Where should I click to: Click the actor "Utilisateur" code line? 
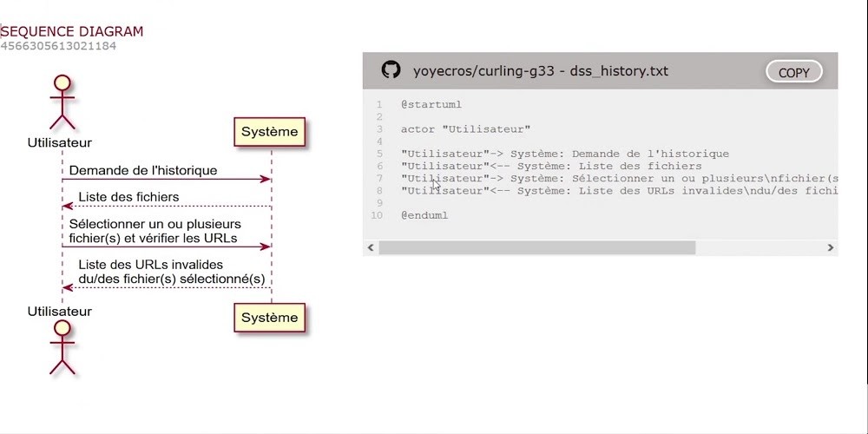pos(465,129)
